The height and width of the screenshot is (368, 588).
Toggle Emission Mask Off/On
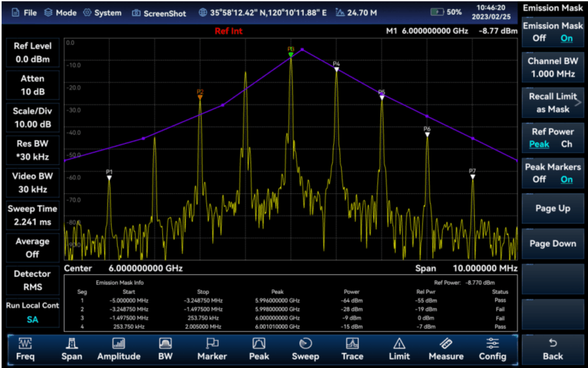(553, 32)
